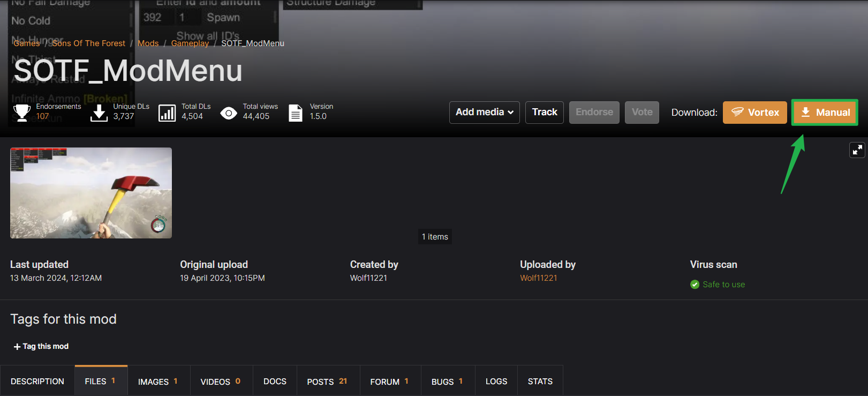The width and height of the screenshot is (868, 396).
Task: Open the BUGS tab
Action: pyautogui.click(x=448, y=382)
